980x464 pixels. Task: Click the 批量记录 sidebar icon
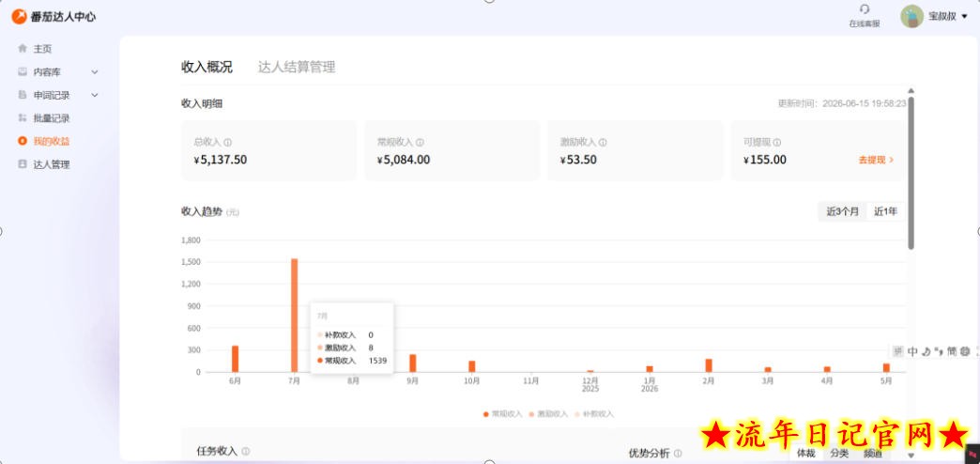(23, 117)
